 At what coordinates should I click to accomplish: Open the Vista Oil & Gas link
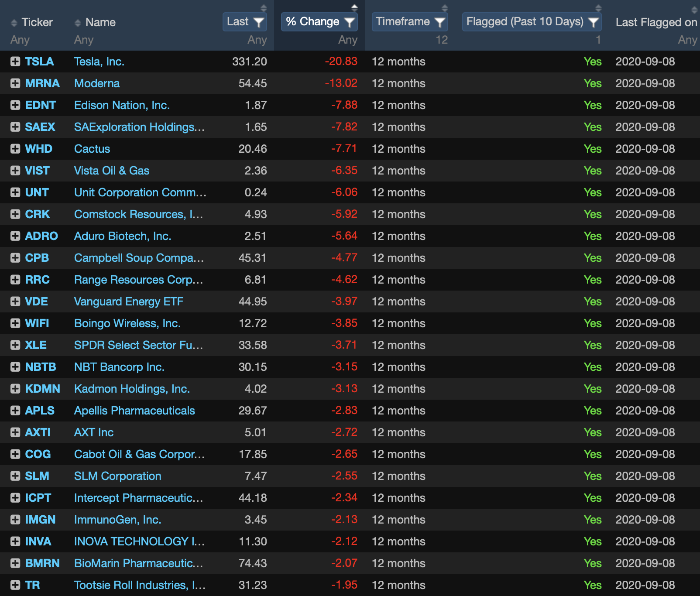pos(112,171)
